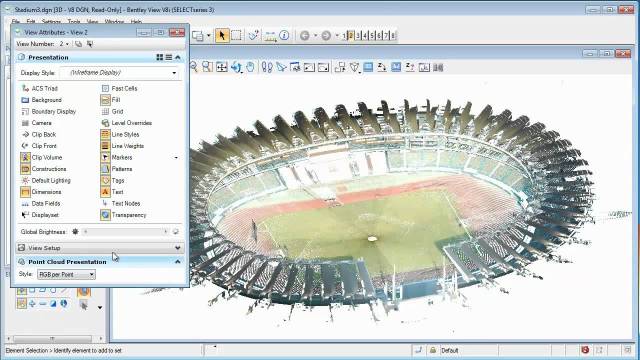Click the Global Brightness slider
640x360 pixels.
[125, 231]
